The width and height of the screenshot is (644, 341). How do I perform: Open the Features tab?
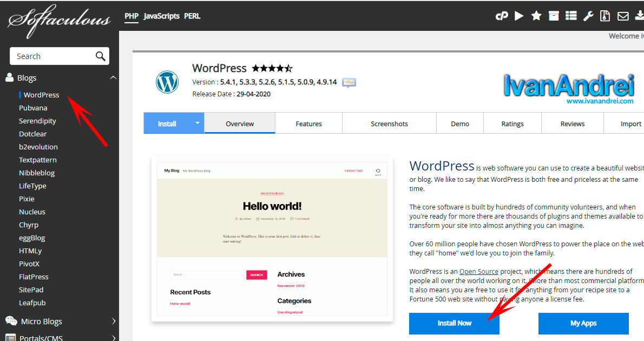click(x=308, y=123)
